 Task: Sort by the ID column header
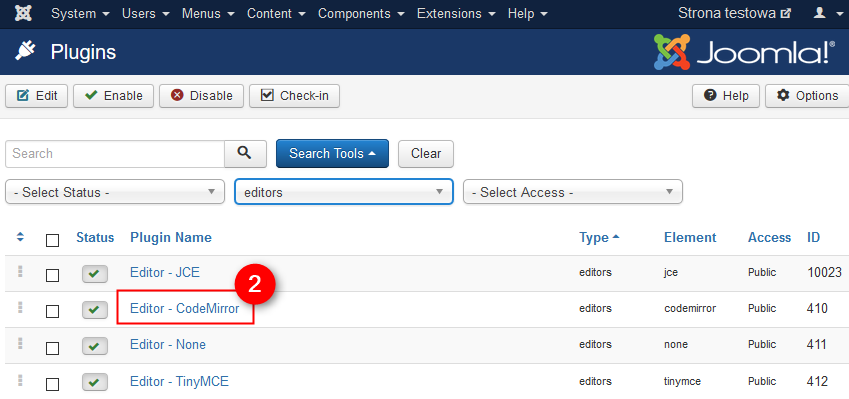pyautogui.click(x=813, y=238)
